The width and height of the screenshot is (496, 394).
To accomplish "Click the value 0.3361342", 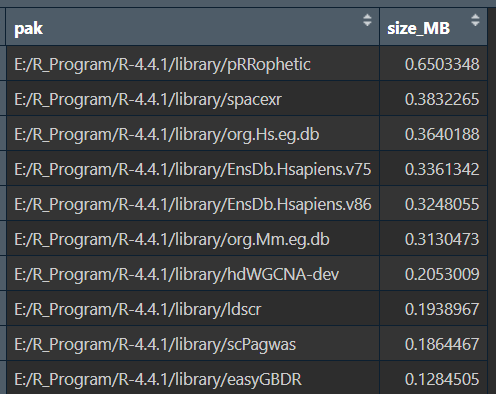I will 442,169.
